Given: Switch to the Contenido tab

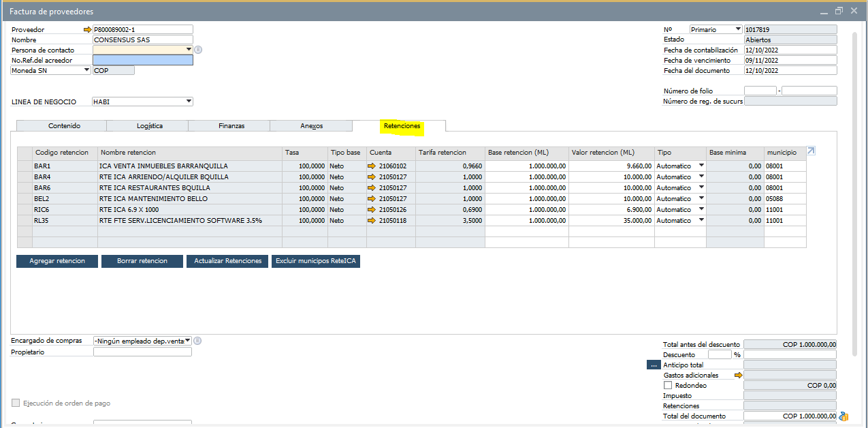Looking at the screenshot, I should pos(64,126).
